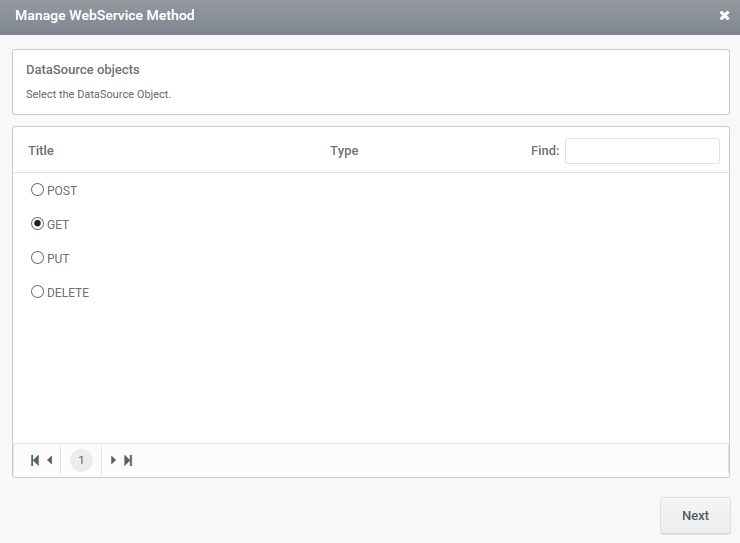Click the DELETE label text
The width and height of the screenshot is (740, 543).
[68, 292]
